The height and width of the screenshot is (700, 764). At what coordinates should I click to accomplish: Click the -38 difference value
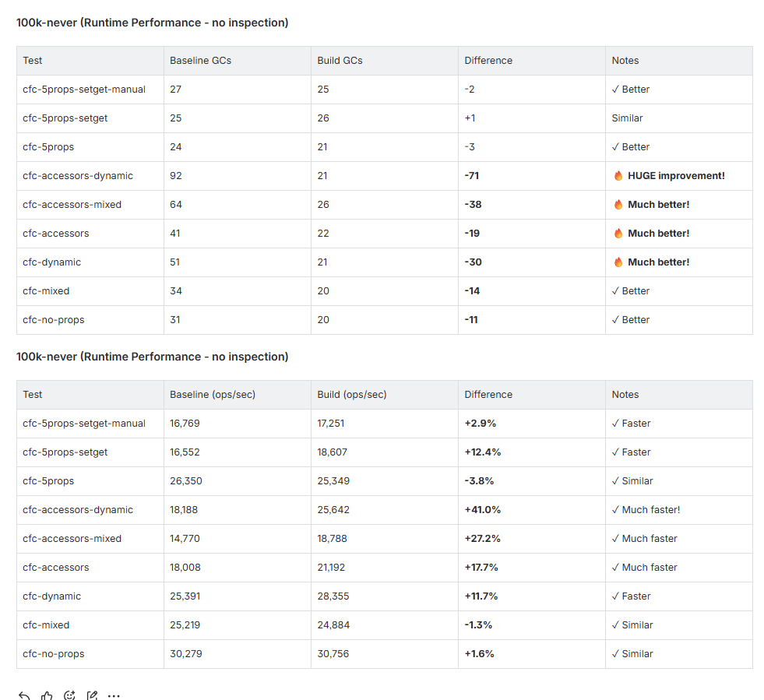(x=472, y=205)
